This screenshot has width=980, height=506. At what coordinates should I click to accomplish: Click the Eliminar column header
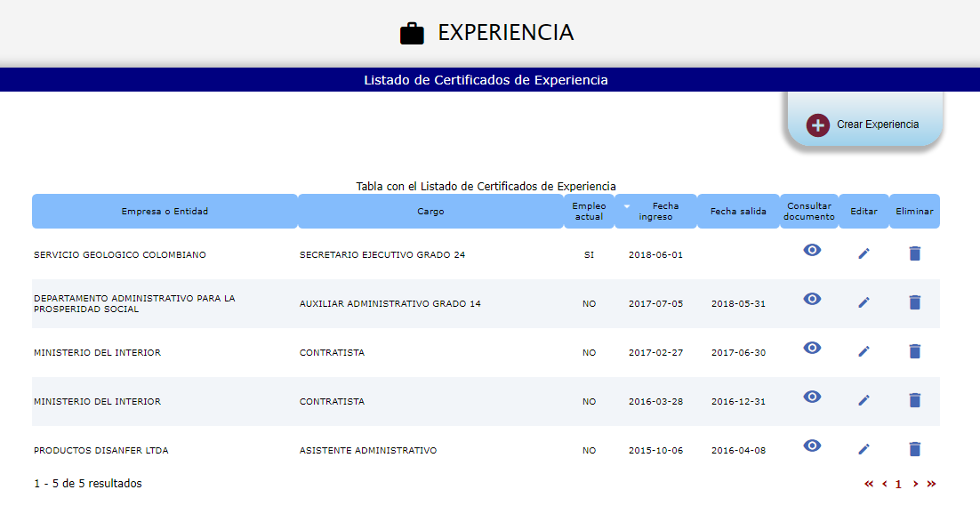914,211
